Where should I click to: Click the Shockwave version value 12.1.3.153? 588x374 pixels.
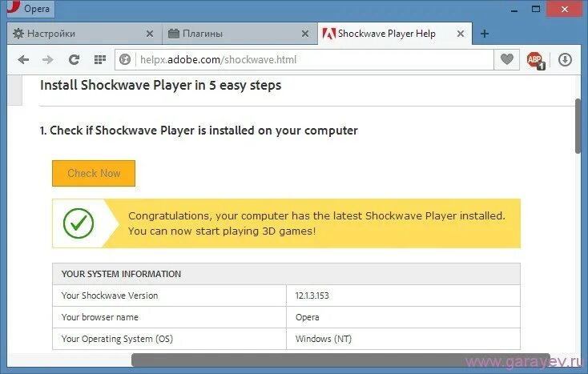coord(312,296)
